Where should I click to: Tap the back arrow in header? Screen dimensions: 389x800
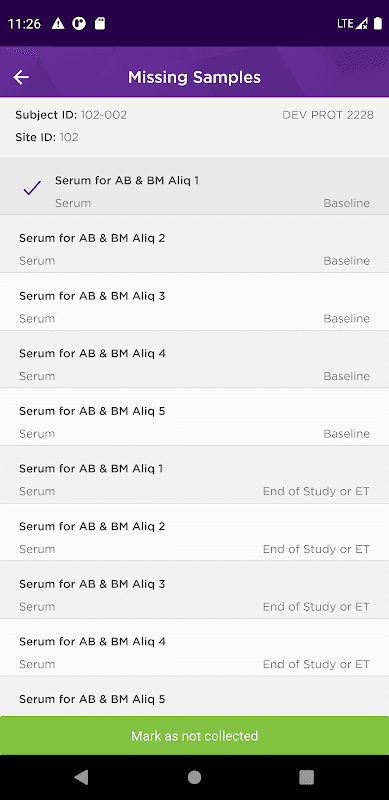[21, 78]
